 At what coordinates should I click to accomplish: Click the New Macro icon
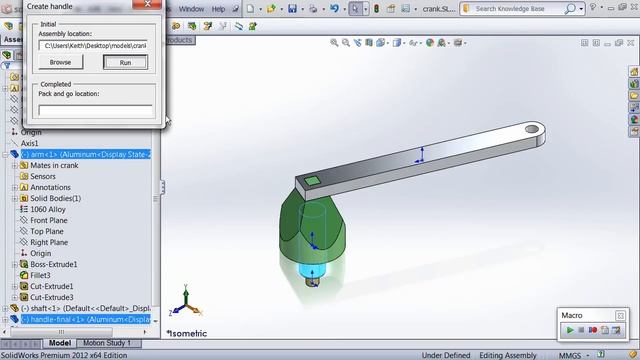(604, 330)
